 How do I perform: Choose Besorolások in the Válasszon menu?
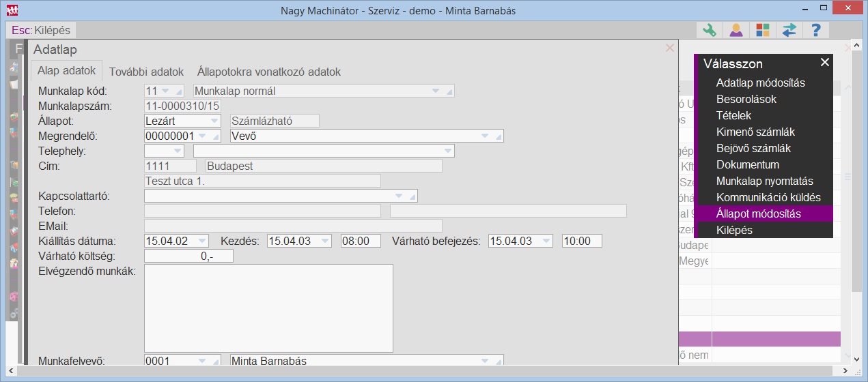[x=746, y=99]
